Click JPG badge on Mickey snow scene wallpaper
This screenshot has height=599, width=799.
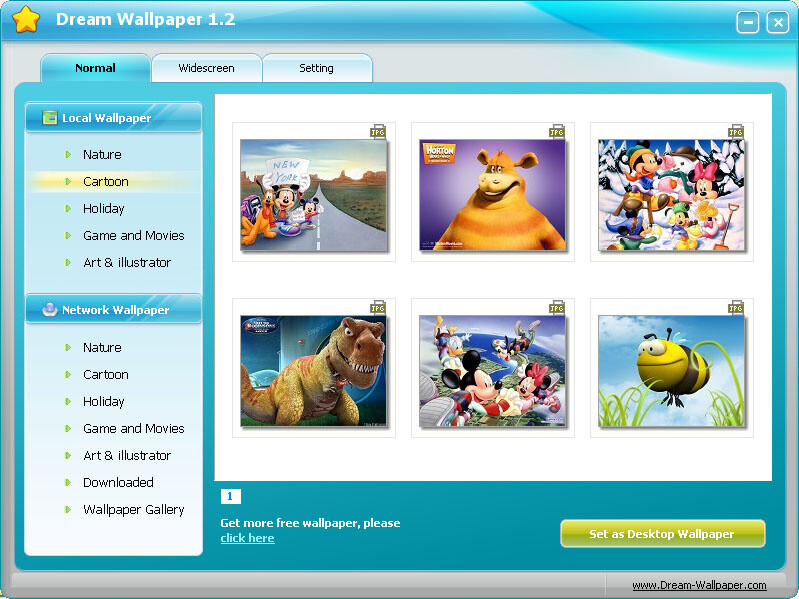pos(736,132)
